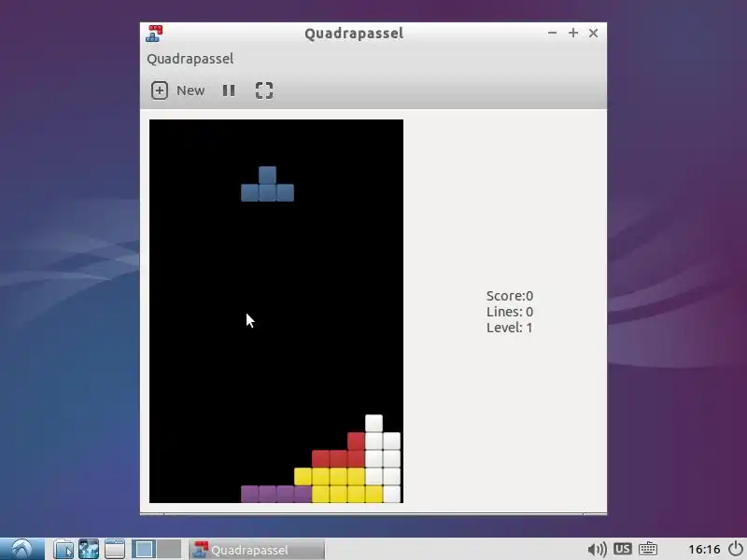This screenshot has height=560, width=747.
Task: Launch the file manager from taskbar
Action: pos(63,549)
